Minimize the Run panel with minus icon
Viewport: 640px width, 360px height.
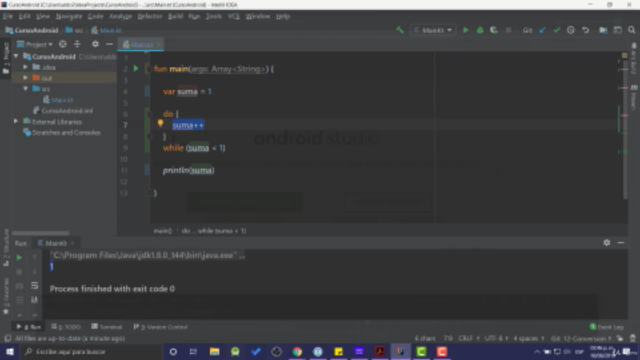pos(621,242)
